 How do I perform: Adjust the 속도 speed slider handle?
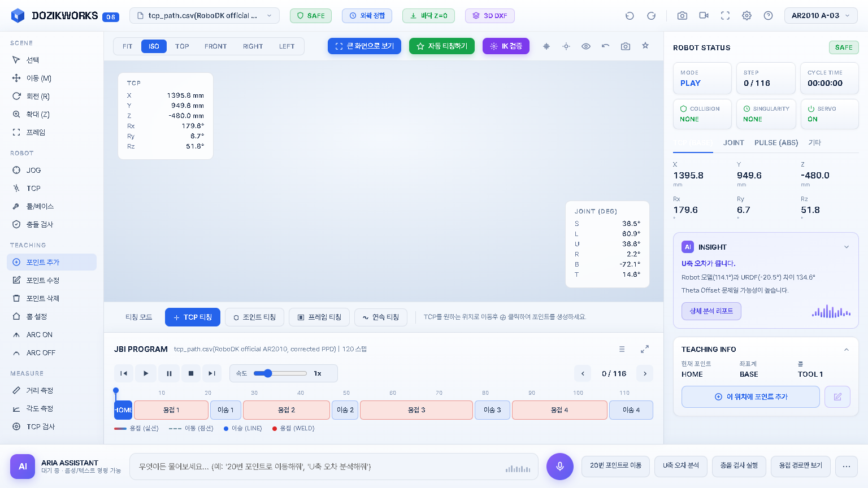[x=268, y=373]
